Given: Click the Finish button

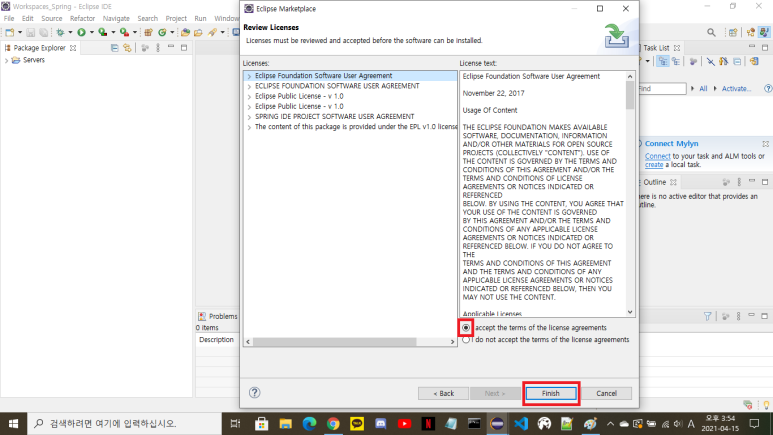Looking at the screenshot, I should tap(551, 393).
